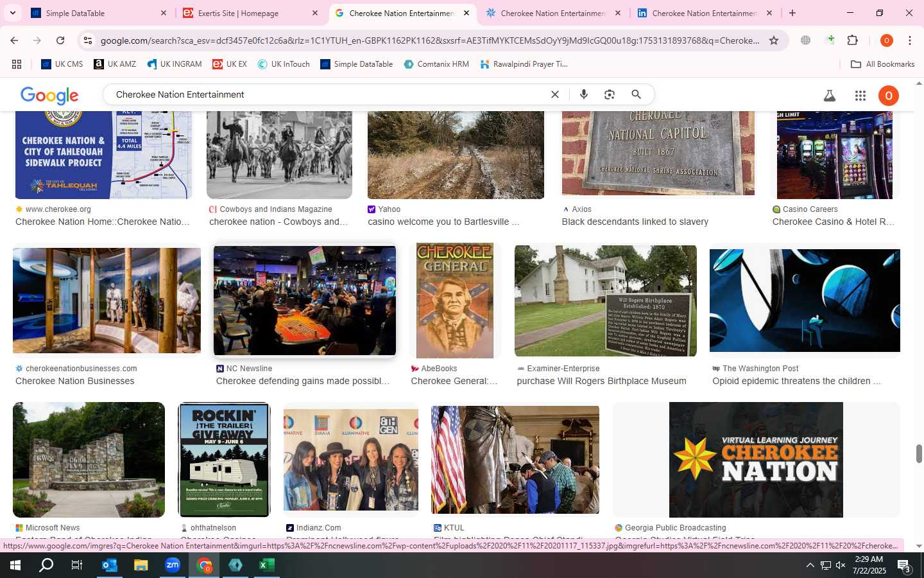Open a new browser tab
Viewport: 924px width, 578px height.
tap(792, 13)
